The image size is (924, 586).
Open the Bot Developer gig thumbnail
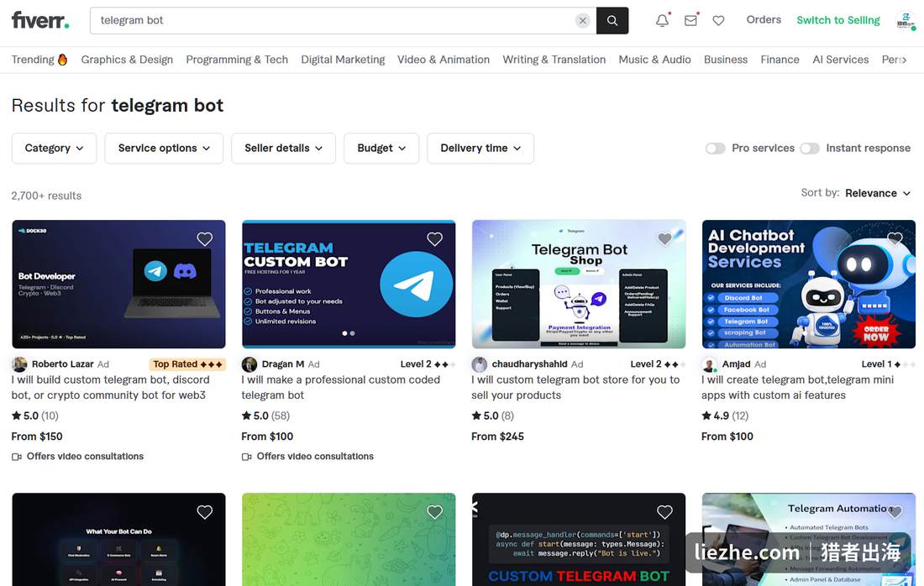(118, 285)
